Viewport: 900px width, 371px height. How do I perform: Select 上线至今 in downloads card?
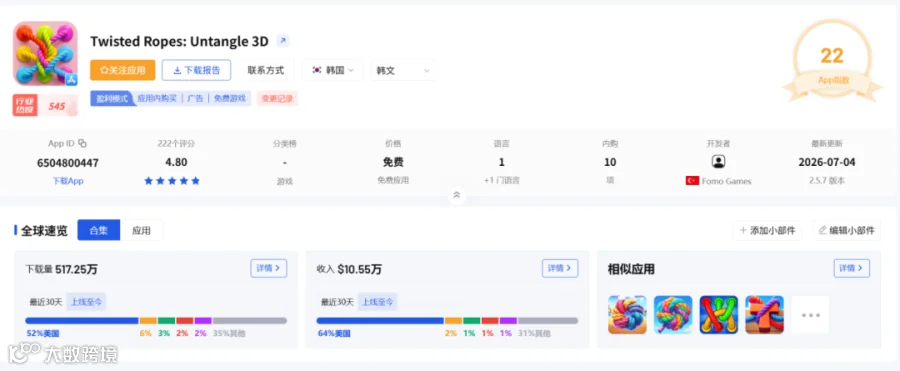(86, 302)
